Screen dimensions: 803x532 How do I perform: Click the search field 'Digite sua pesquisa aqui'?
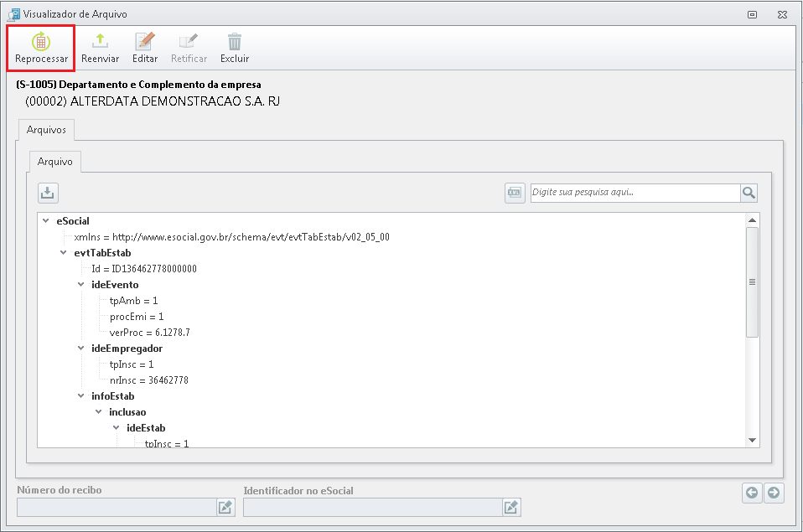tap(635, 193)
